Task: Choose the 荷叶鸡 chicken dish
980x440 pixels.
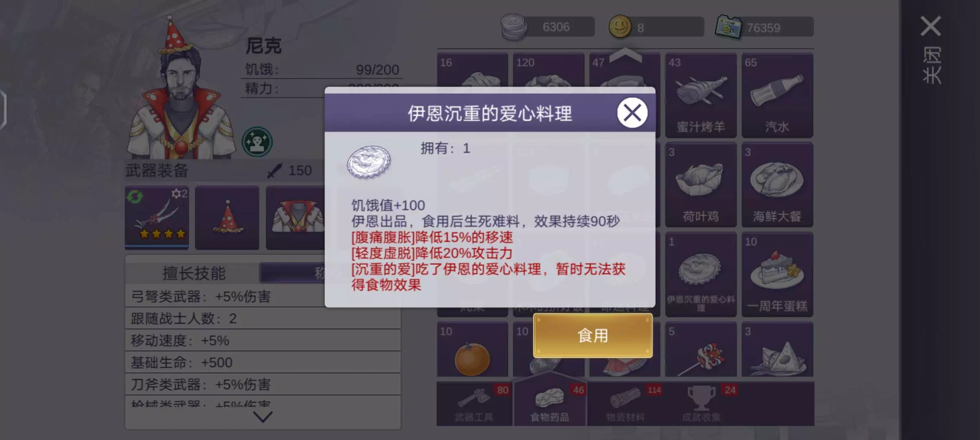Action: pos(701,185)
